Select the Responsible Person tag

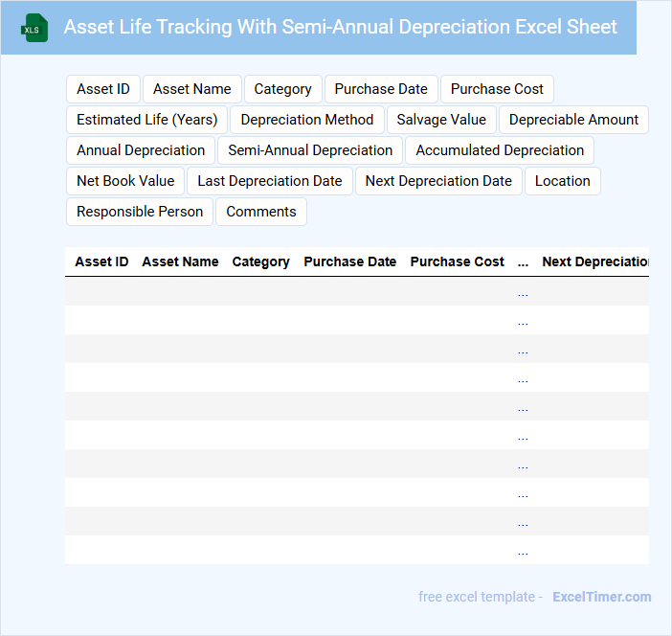(140, 212)
